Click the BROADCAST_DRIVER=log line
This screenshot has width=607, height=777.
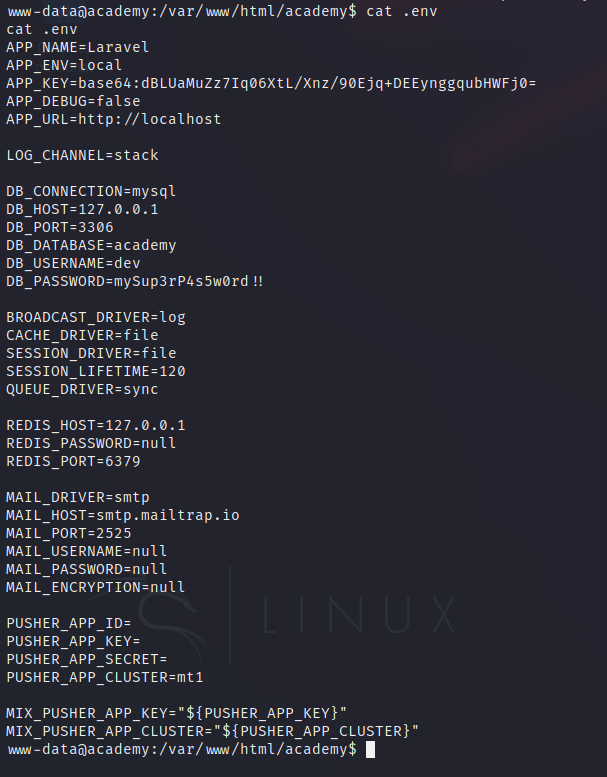point(95,317)
